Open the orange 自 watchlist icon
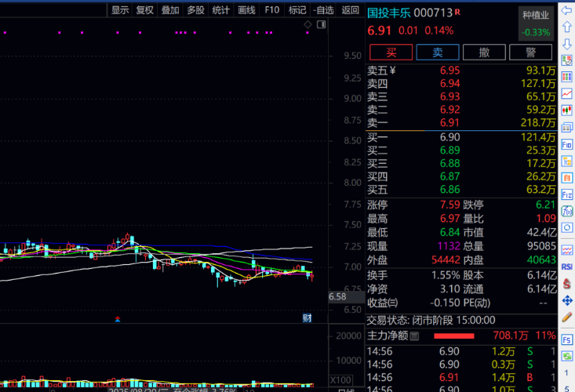Image resolution: width=575 pixels, height=392 pixels. coord(566,178)
